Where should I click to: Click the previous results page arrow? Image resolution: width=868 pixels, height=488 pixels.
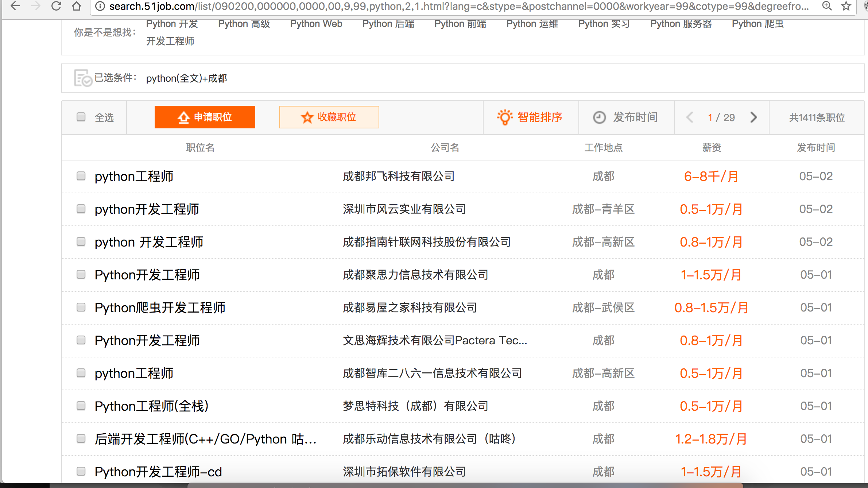pos(690,117)
